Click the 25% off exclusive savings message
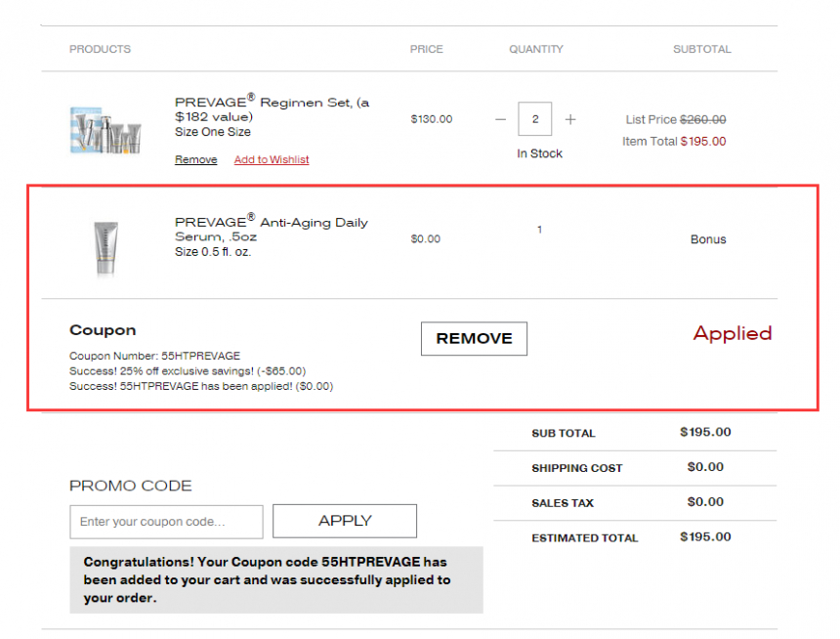840x639 pixels. 188,371
